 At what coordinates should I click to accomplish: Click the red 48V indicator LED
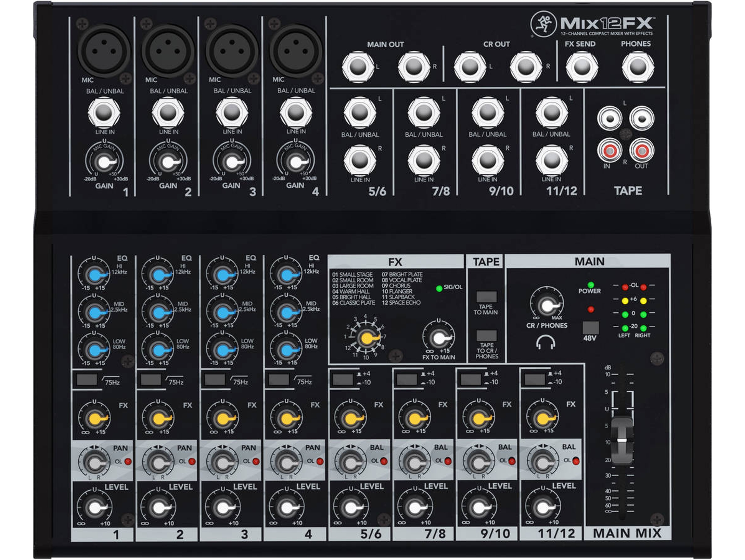[x=590, y=309]
